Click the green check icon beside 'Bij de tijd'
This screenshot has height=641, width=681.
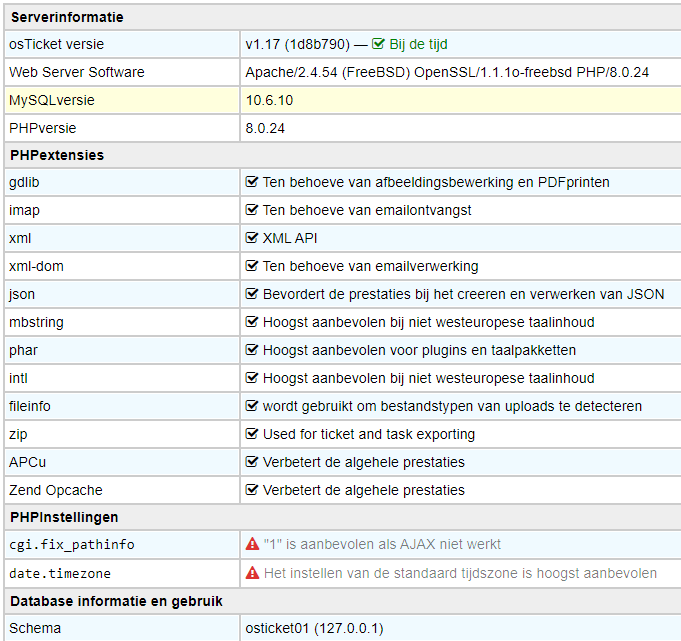click(378, 44)
